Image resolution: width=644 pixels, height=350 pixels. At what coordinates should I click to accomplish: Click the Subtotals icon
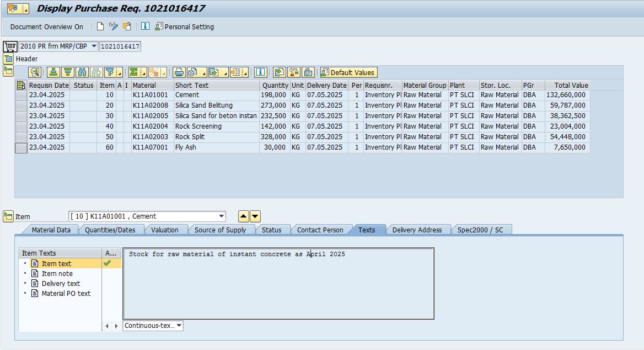point(154,72)
